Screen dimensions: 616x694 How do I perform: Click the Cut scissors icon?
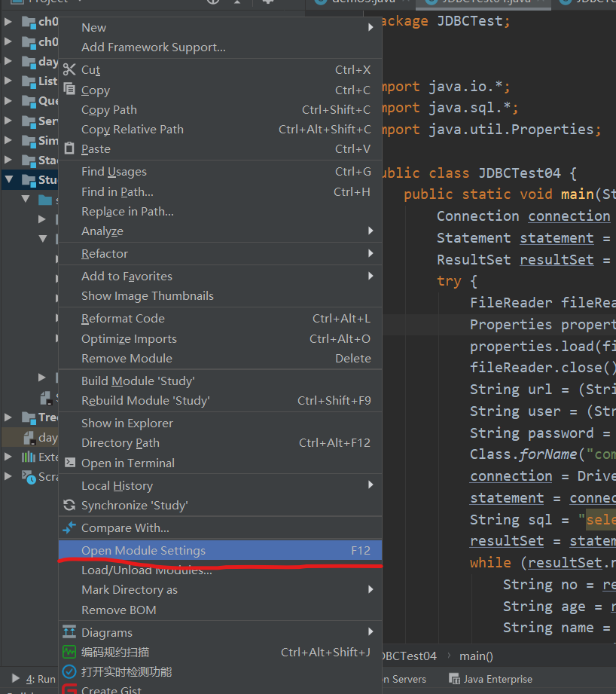pyautogui.click(x=69, y=69)
